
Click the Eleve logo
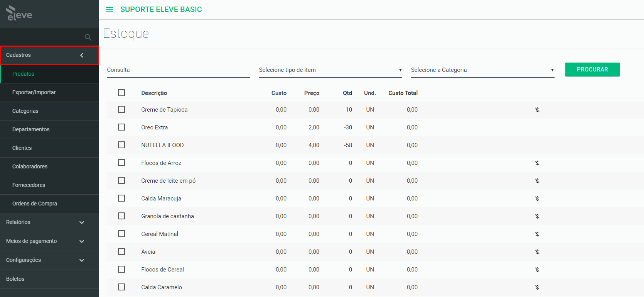[x=19, y=13]
